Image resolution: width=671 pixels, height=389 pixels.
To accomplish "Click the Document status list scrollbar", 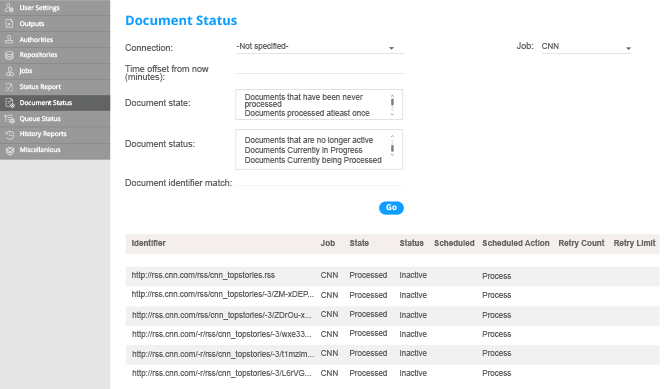I will 392,146.
